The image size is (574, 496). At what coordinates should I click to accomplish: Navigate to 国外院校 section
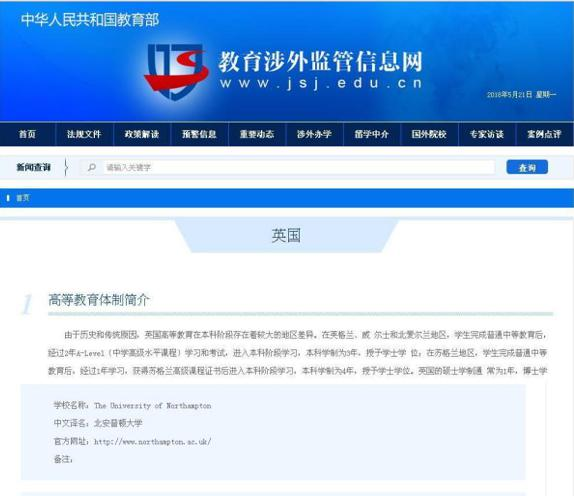(429, 134)
